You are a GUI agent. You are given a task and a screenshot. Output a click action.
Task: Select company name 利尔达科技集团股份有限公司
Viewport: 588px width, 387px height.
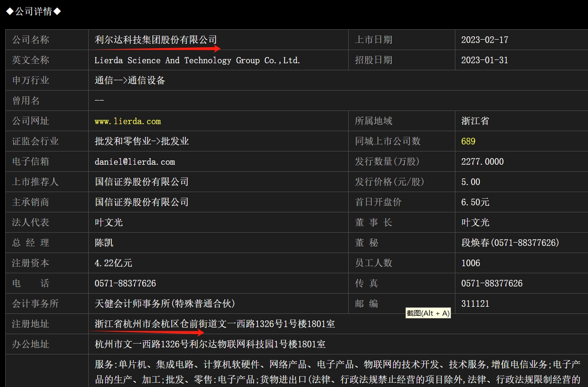tap(156, 40)
